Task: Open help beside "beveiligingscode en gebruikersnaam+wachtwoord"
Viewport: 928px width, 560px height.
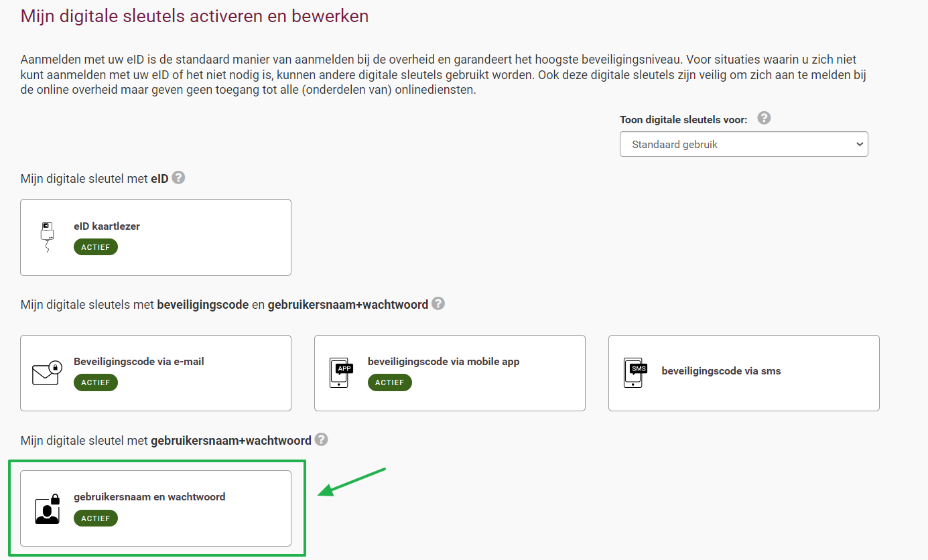Action: click(x=439, y=303)
